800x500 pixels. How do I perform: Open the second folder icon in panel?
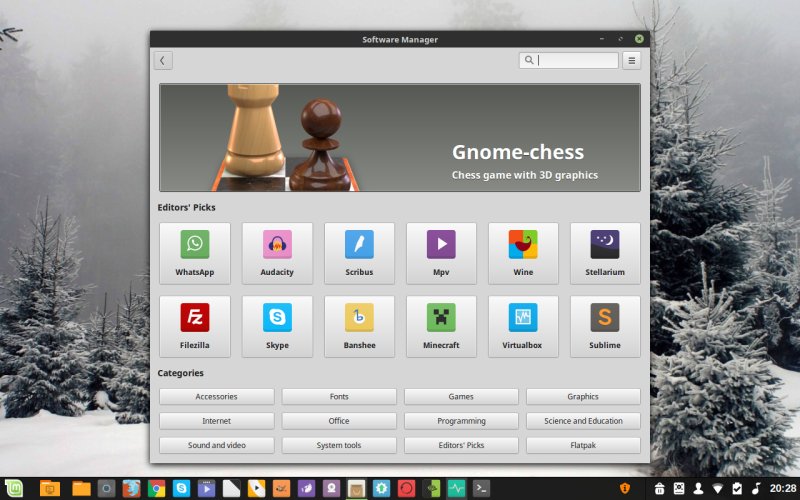coord(81,489)
